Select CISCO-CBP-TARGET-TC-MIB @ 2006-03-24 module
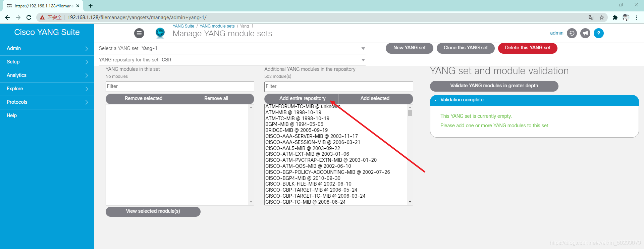This screenshot has width=644, height=249. 336,196
